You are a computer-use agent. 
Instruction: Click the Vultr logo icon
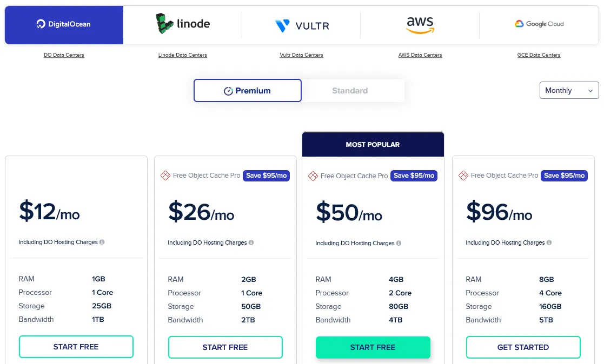282,25
